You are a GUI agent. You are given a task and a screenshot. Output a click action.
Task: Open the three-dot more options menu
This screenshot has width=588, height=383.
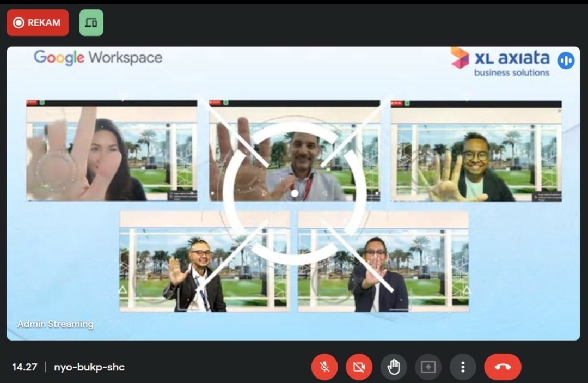pyautogui.click(x=463, y=367)
